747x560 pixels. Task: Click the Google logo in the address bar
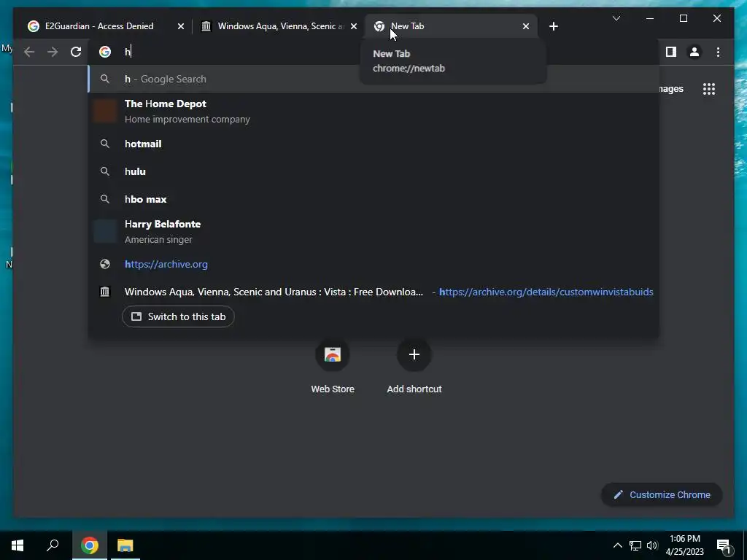pyautogui.click(x=105, y=52)
